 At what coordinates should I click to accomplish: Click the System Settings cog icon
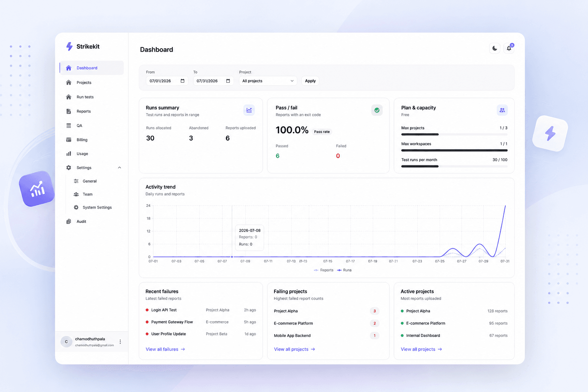point(76,207)
